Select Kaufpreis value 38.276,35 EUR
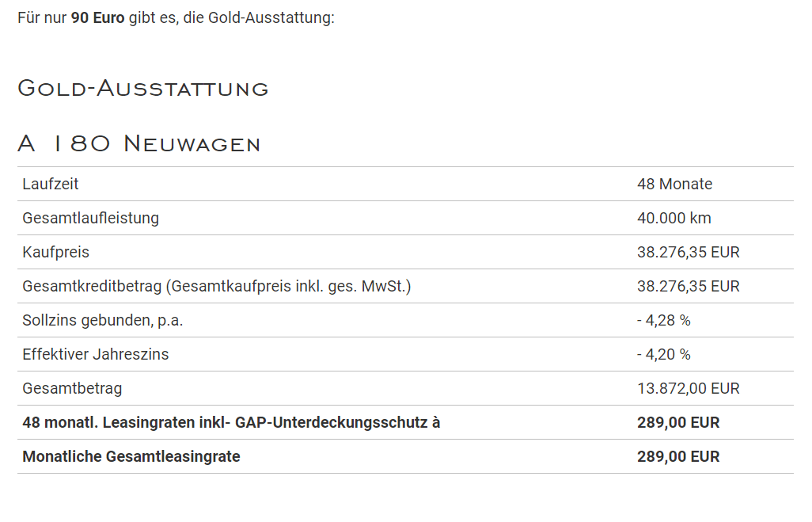Image resolution: width=812 pixels, height=522 pixels. click(689, 253)
